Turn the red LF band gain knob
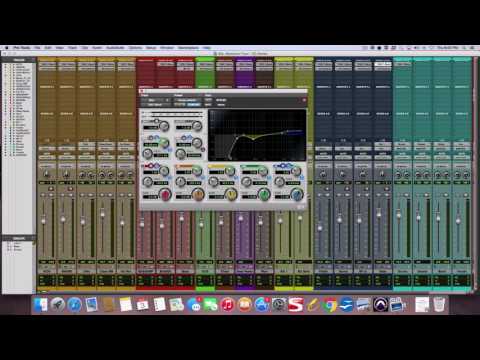Viewport: 480px width, 360px height. 165,194
